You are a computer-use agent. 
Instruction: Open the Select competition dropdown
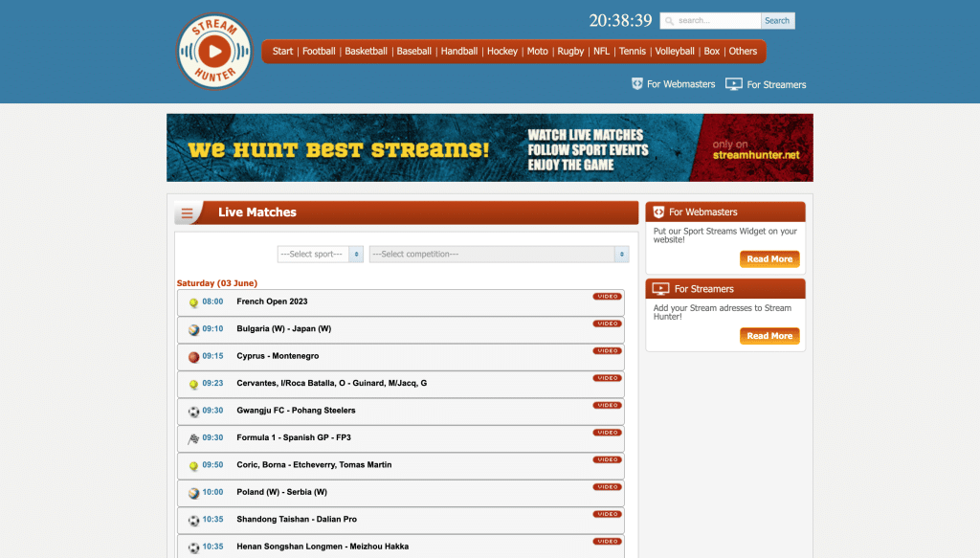(499, 255)
